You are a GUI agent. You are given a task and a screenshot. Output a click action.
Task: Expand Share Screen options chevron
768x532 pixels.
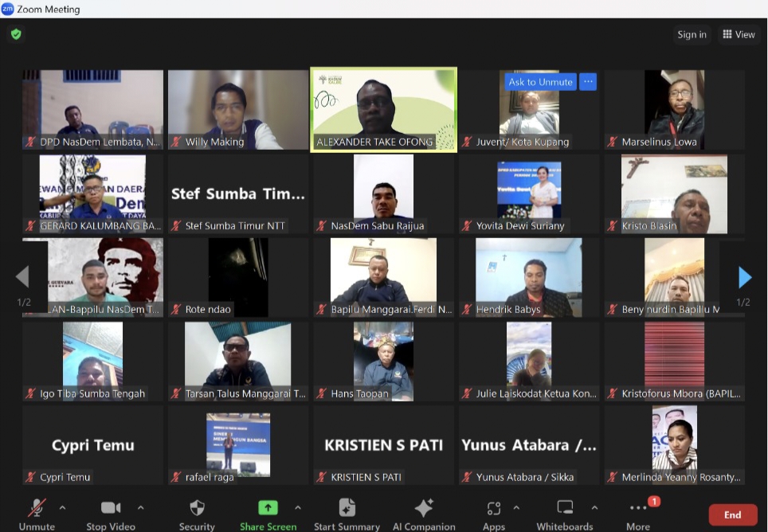(x=298, y=507)
